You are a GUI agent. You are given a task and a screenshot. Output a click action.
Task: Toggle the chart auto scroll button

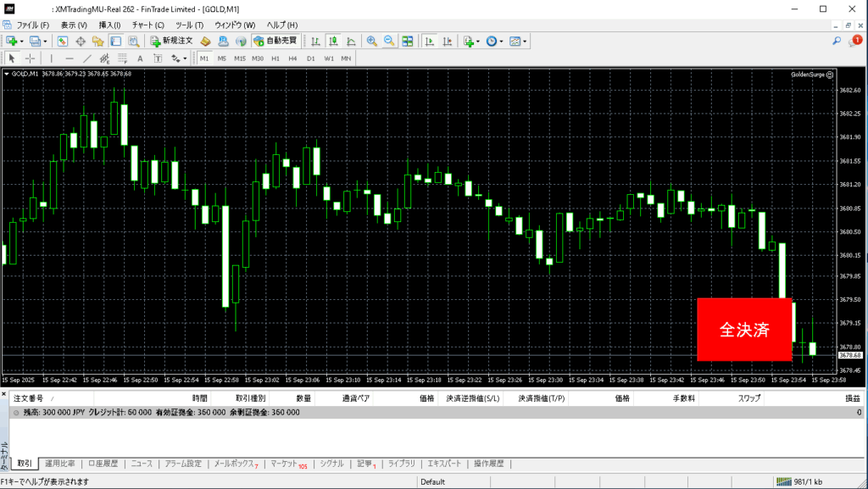pos(430,41)
